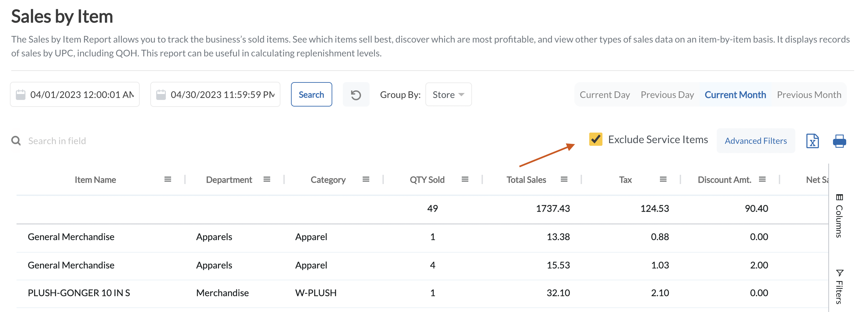Viewport: 868px width, 312px height.
Task: Open Tax column menu icon
Action: [663, 179]
